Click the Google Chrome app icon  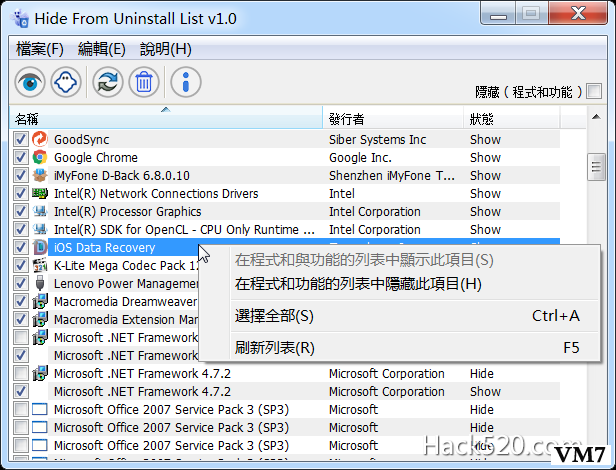coord(40,157)
